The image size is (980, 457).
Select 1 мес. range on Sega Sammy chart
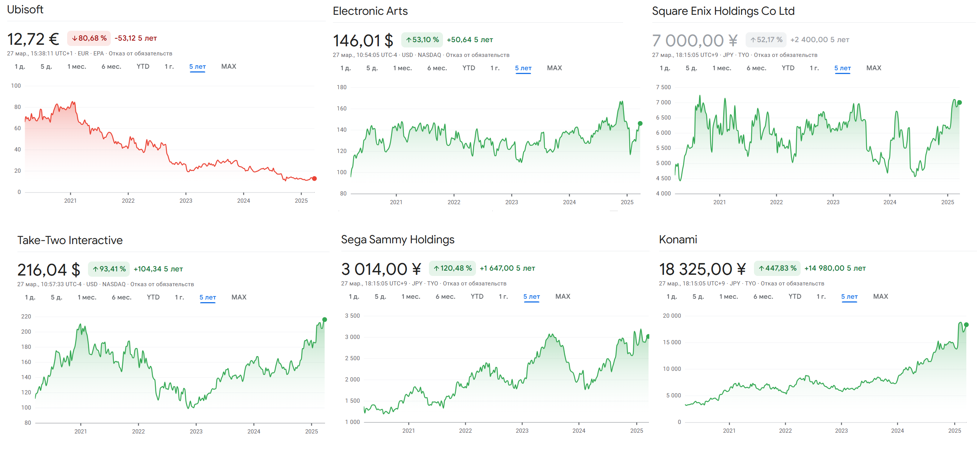click(411, 296)
